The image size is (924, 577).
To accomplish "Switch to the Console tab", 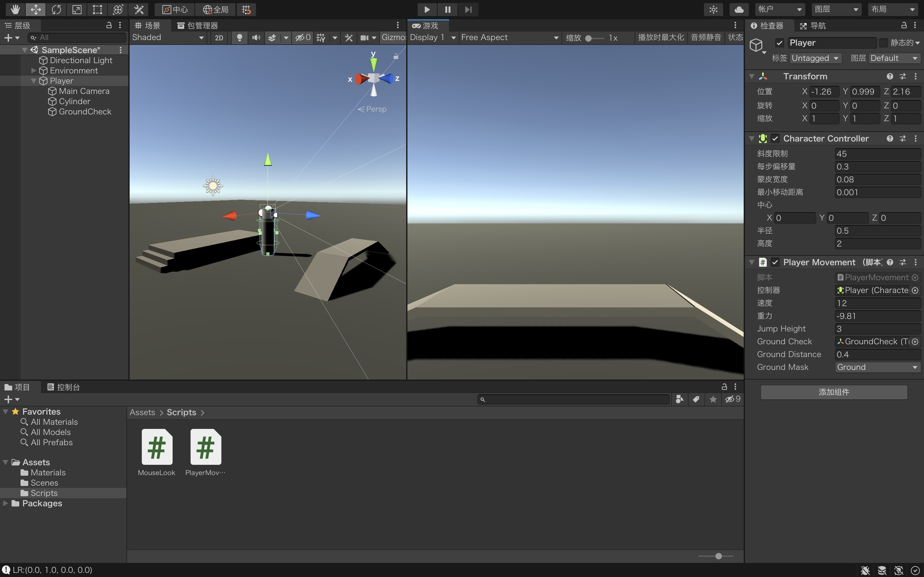I will click(x=64, y=387).
